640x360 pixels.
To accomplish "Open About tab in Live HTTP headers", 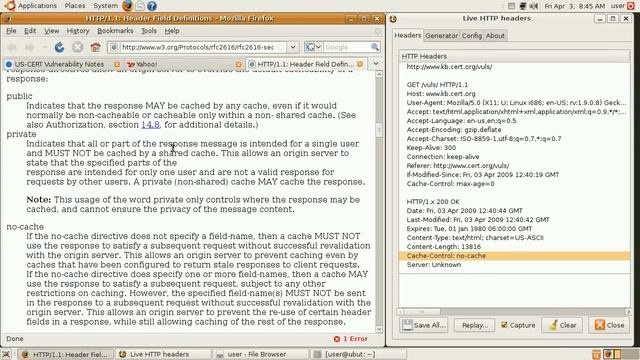I will point(495,36).
